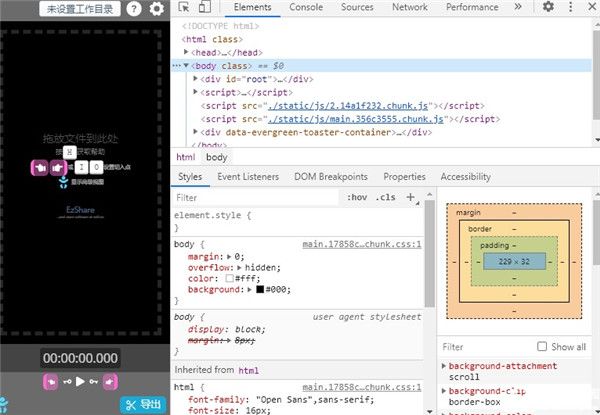Expand the background-clip computed property
This screenshot has height=415, width=600.
pyautogui.click(x=444, y=391)
